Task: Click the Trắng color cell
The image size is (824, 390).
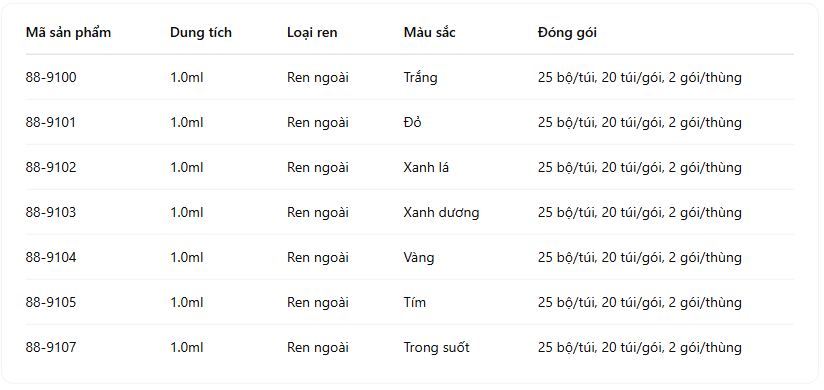Action: coord(420,78)
